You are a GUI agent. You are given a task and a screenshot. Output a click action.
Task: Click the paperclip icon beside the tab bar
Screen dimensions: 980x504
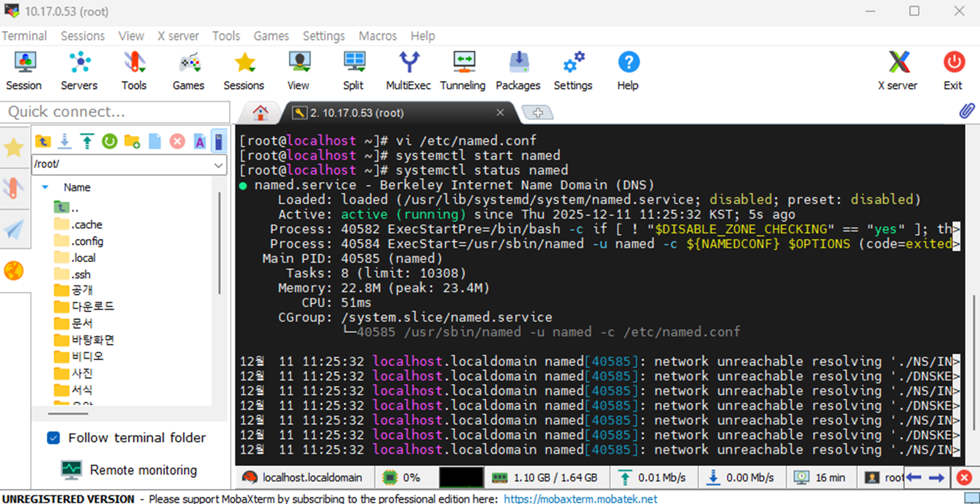coord(967,111)
